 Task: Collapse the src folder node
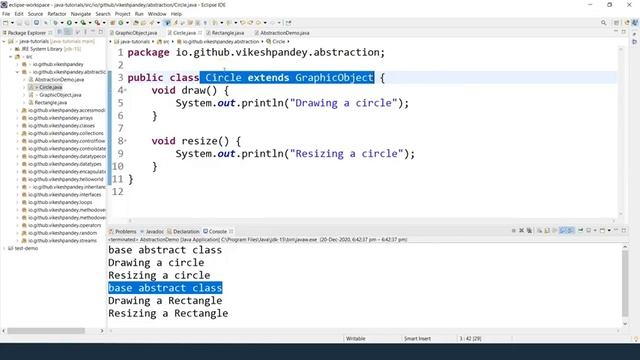tap(10, 57)
